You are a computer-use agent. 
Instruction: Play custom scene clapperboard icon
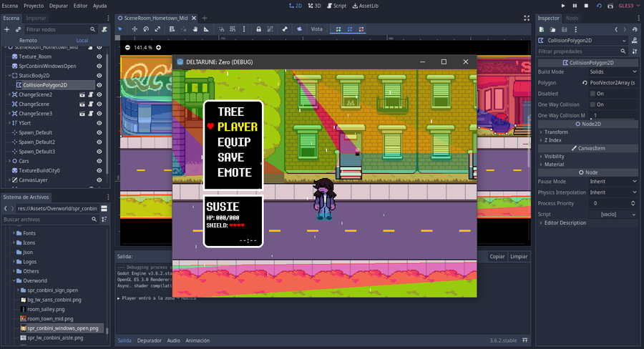[610, 6]
